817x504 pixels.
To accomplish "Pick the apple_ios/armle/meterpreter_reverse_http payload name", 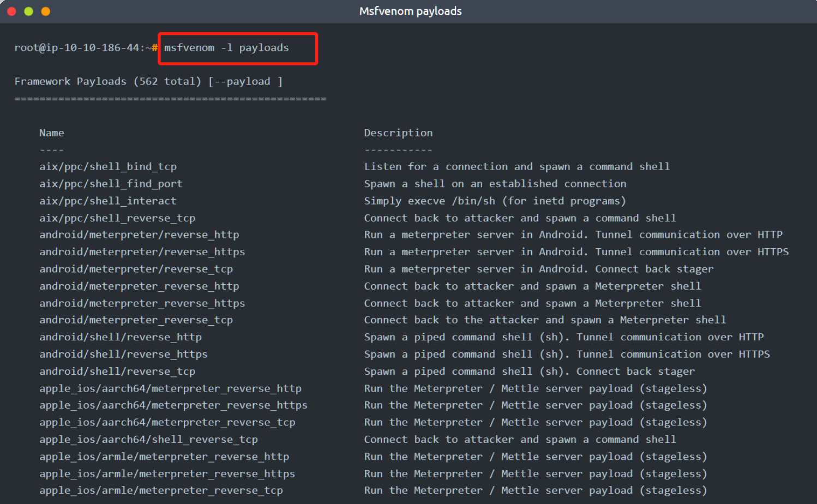I will [x=164, y=457].
